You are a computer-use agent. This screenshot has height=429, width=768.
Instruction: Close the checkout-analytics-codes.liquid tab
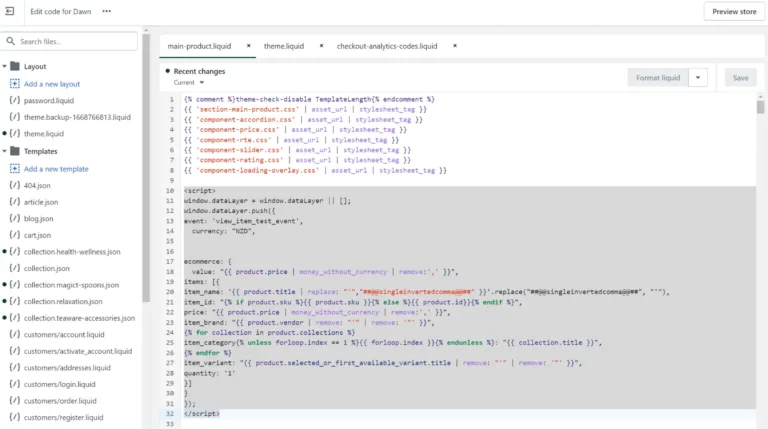coord(455,46)
